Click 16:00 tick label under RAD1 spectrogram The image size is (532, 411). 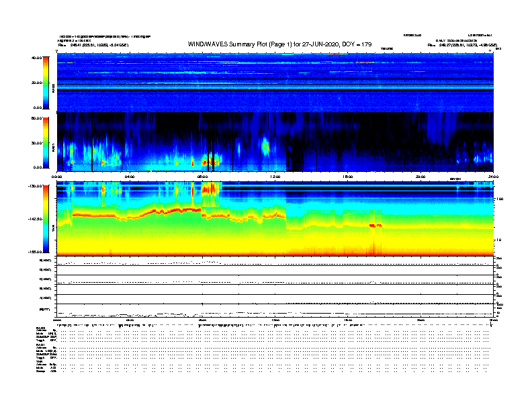348,177
